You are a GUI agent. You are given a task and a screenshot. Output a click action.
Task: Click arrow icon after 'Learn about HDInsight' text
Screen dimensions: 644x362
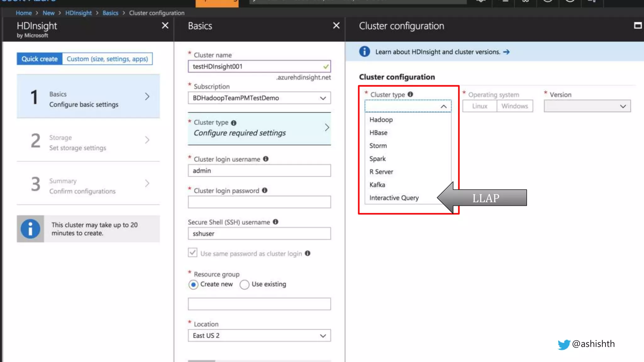(506, 52)
